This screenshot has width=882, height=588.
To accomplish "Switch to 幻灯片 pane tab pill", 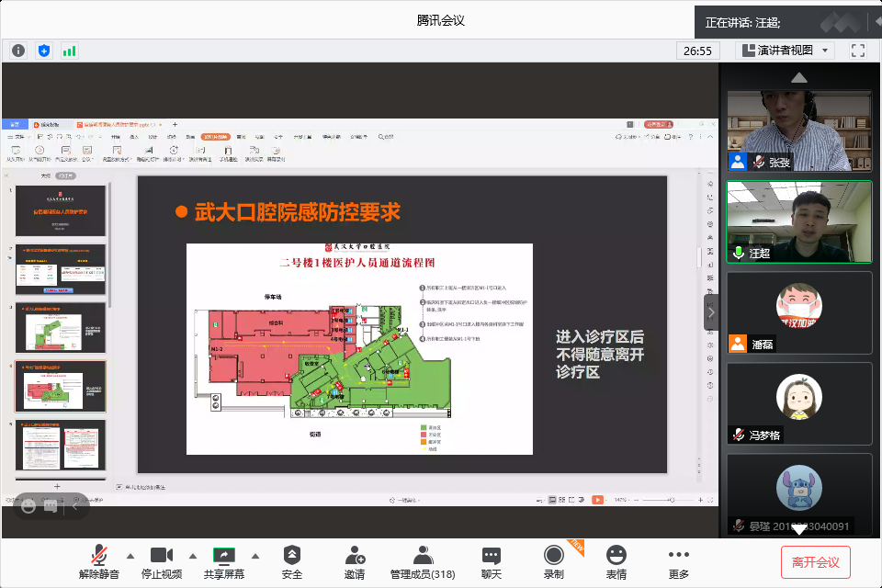I will [x=66, y=176].
